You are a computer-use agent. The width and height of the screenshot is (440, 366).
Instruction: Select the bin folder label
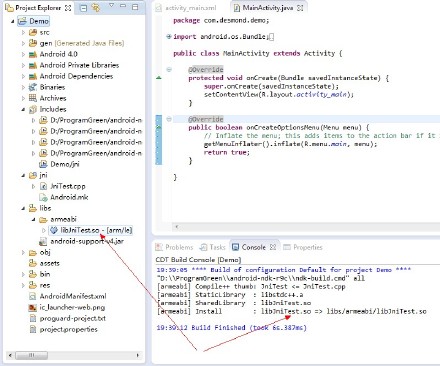pyautogui.click(x=45, y=274)
